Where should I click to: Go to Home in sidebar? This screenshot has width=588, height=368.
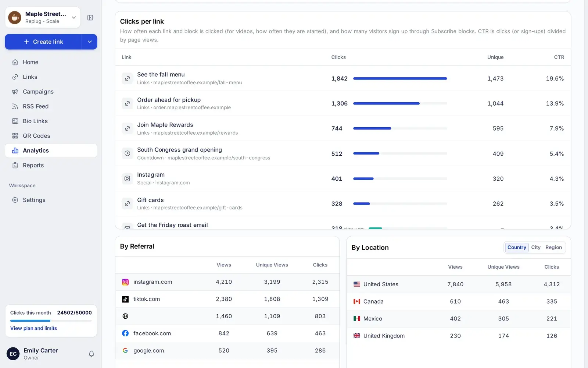click(51, 62)
